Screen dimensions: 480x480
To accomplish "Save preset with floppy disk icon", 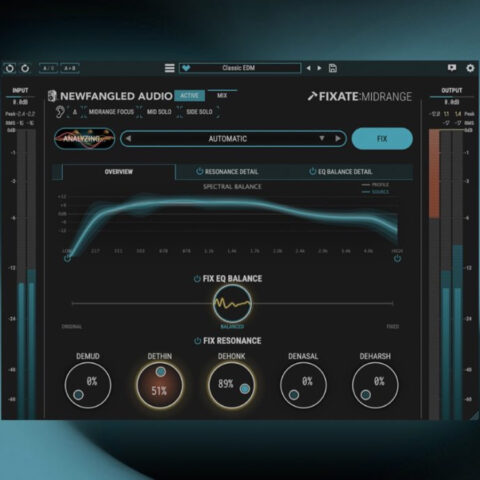I will (x=333, y=68).
